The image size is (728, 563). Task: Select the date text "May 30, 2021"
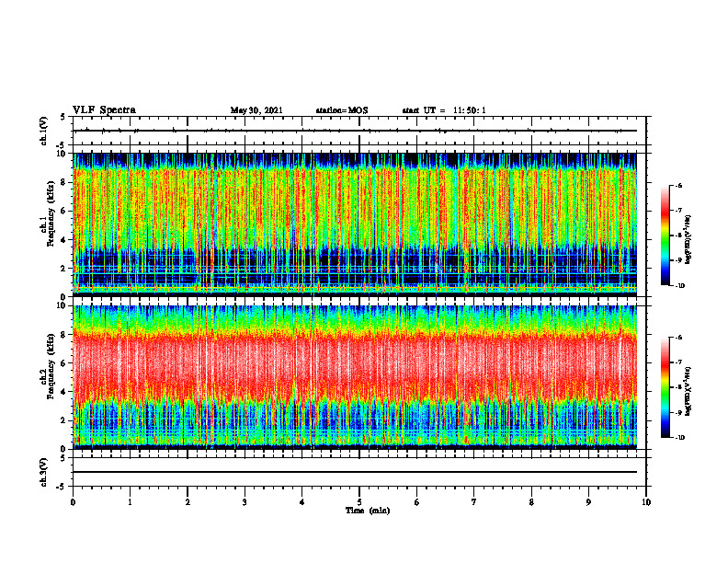click(256, 110)
